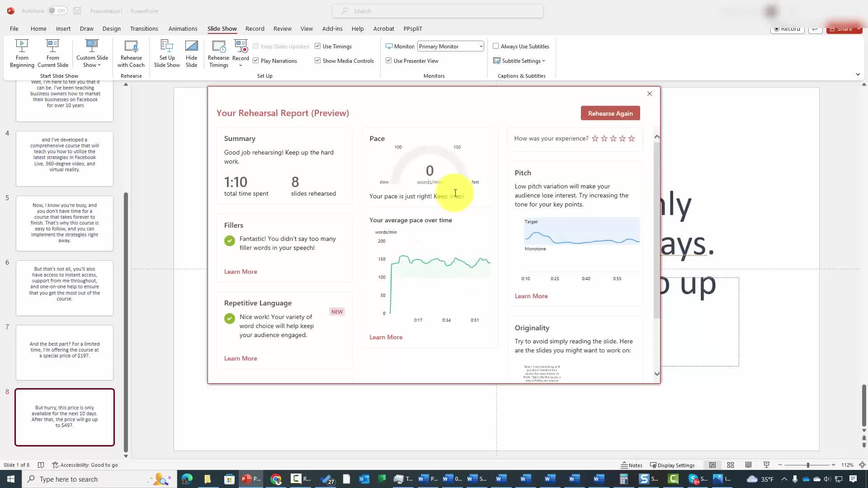This screenshot has height=488, width=868.
Task: Switch to the Animations tab
Action: tap(183, 28)
